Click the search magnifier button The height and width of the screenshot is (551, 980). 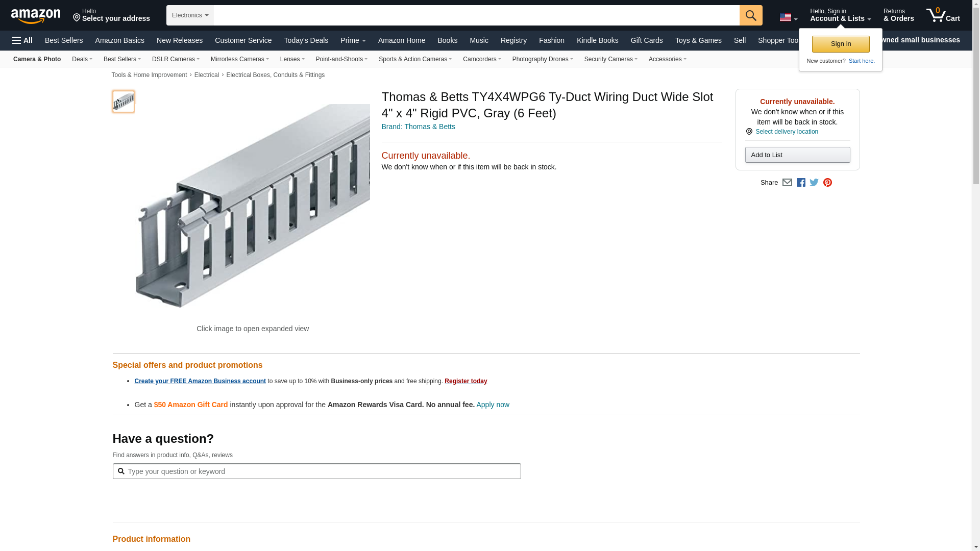tap(750, 15)
